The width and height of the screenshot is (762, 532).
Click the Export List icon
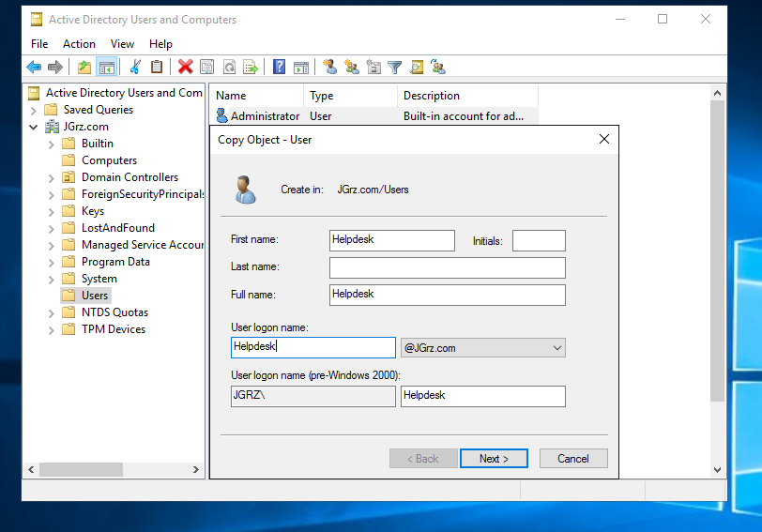coord(251,67)
